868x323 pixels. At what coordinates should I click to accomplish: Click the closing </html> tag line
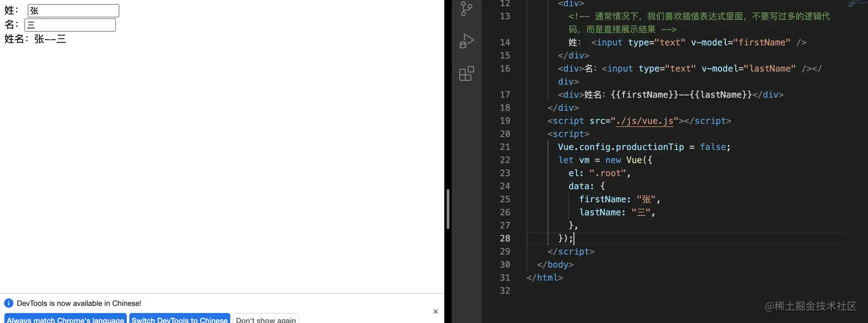point(545,278)
